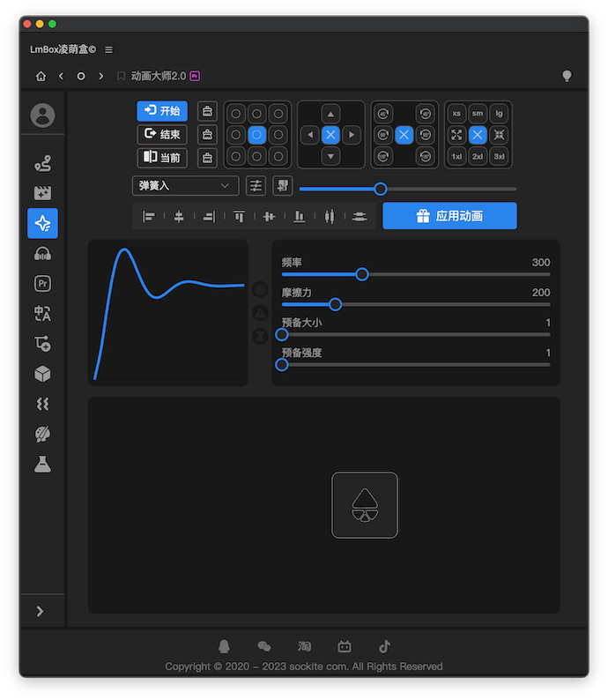Select the 结束 end animation mode
Image resolution: width=608 pixels, height=700 pixels.
coord(162,134)
